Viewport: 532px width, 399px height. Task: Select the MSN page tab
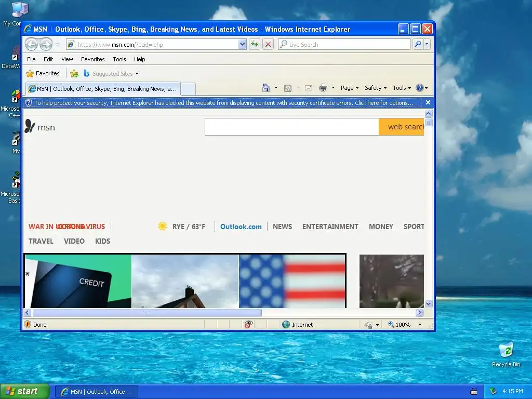[103, 89]
